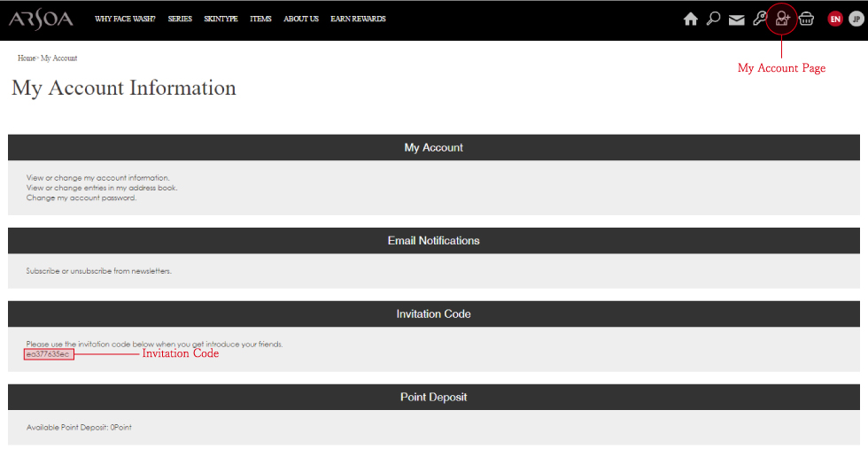
Task: Click the envelope mail icon
Action: click(x=736, y=19)
